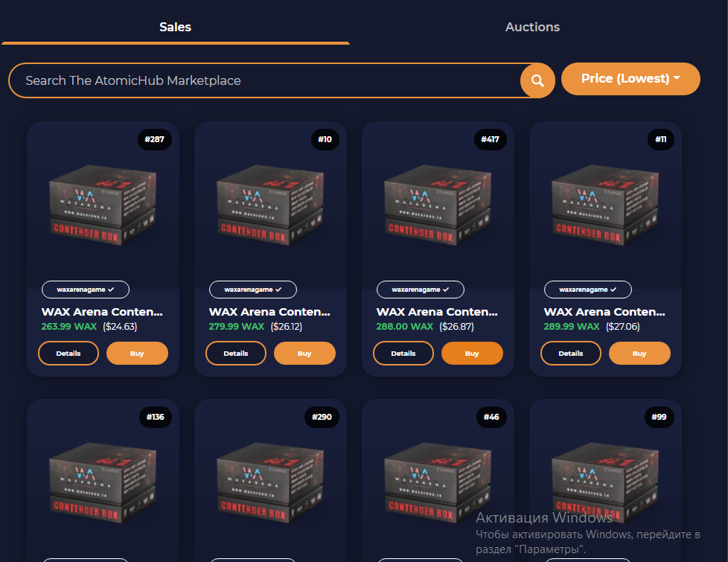
Task: Click the magnifier search icon button
Action: (537, 80)
